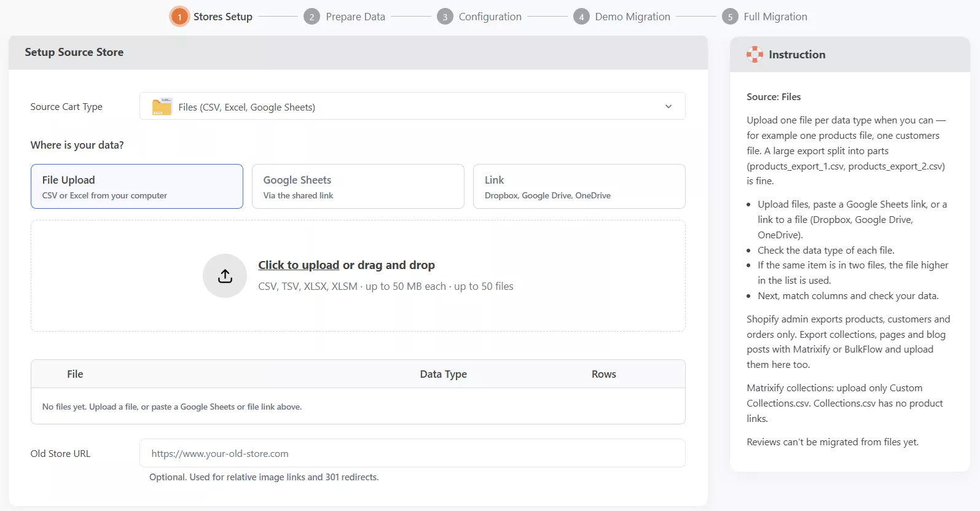Image resolution: width=980 pixels, height=511 pixels.
Task: Click the step 3 circle for Configuration
Action: [x=445, y=17]
